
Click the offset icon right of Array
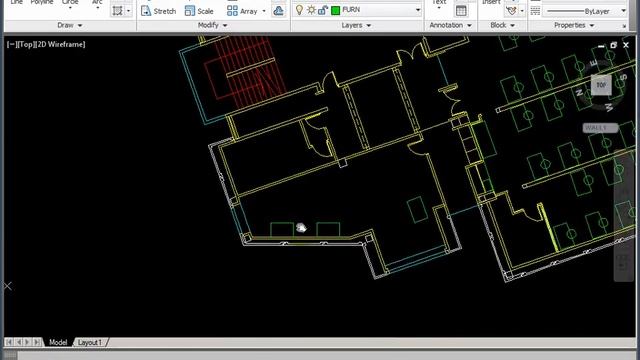click(x=279, y=11)
